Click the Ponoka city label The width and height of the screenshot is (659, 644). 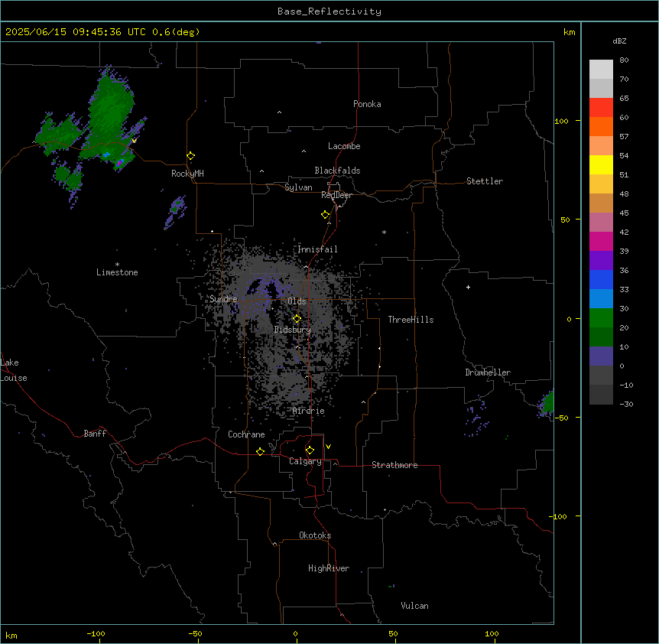pyautogui.click(x=367, y=104)
